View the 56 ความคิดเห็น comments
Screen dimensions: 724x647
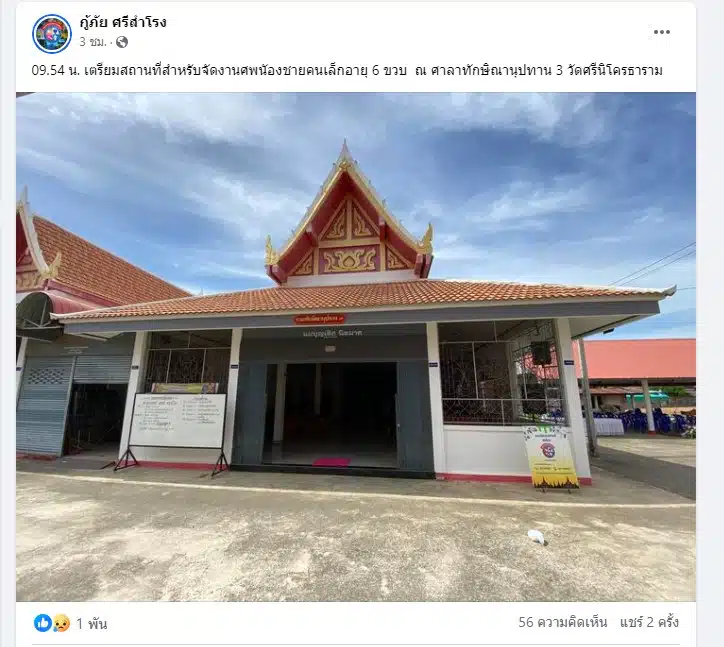click(562, 622)
